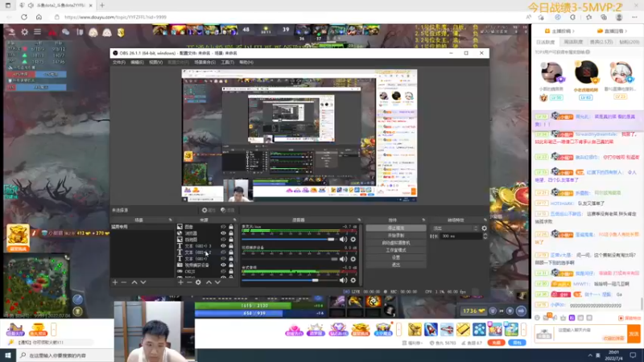Adjust transition duration stepper arrows
Screen dimensions: 644x362
coord(485,237)
